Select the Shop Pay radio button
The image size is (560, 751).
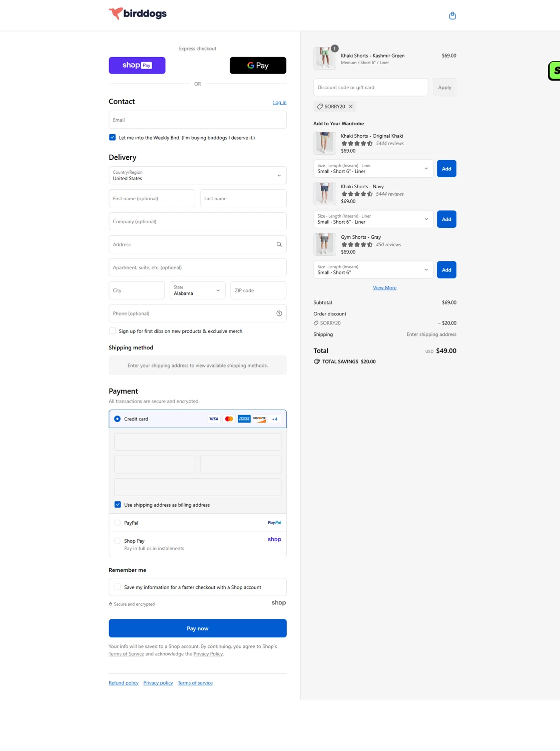(x=117, y=541)
